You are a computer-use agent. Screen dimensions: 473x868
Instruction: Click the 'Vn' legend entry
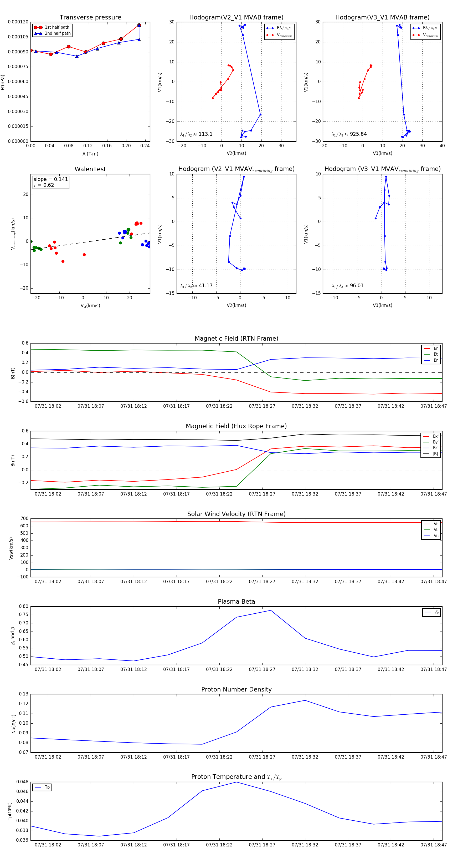click(431, 536)
